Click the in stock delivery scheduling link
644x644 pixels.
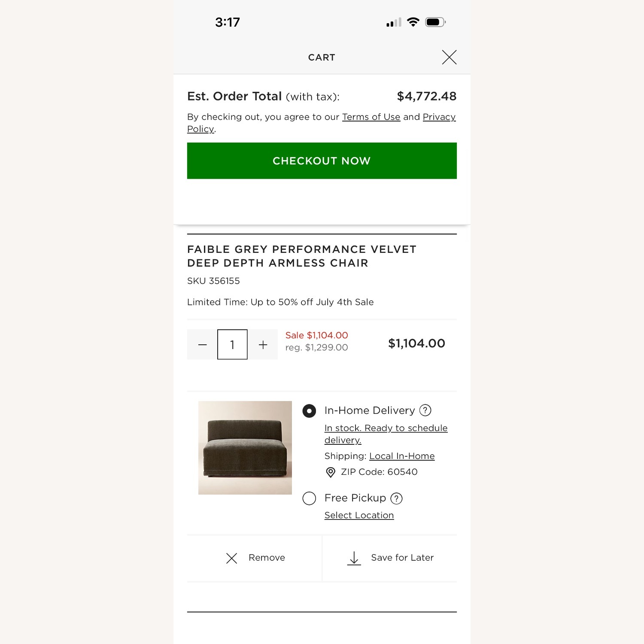pyautogui.click(x=386, y=434)
